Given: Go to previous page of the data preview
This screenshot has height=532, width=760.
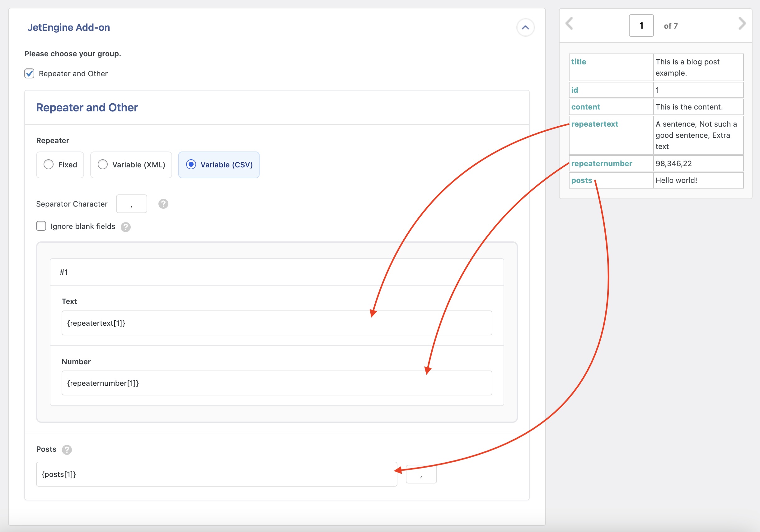Looking at the screenshot, I should tap(570, 23).
